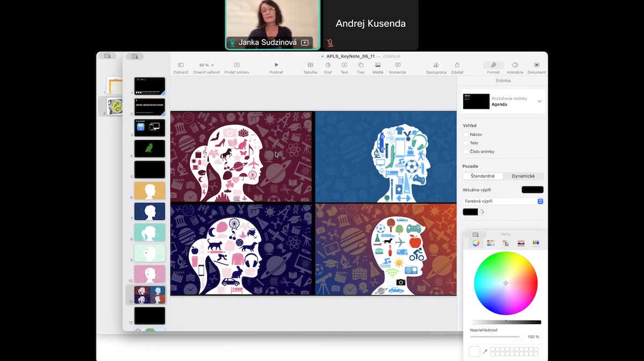
Task: Select slide 6 yellow head thumbnail
Action: [x=150, y=190]
